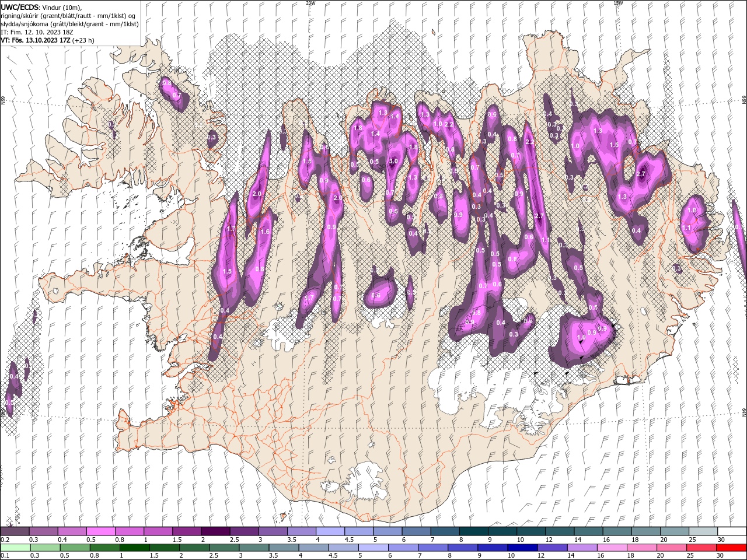Select the rain legend swatch starting at 25

point(701,547)
